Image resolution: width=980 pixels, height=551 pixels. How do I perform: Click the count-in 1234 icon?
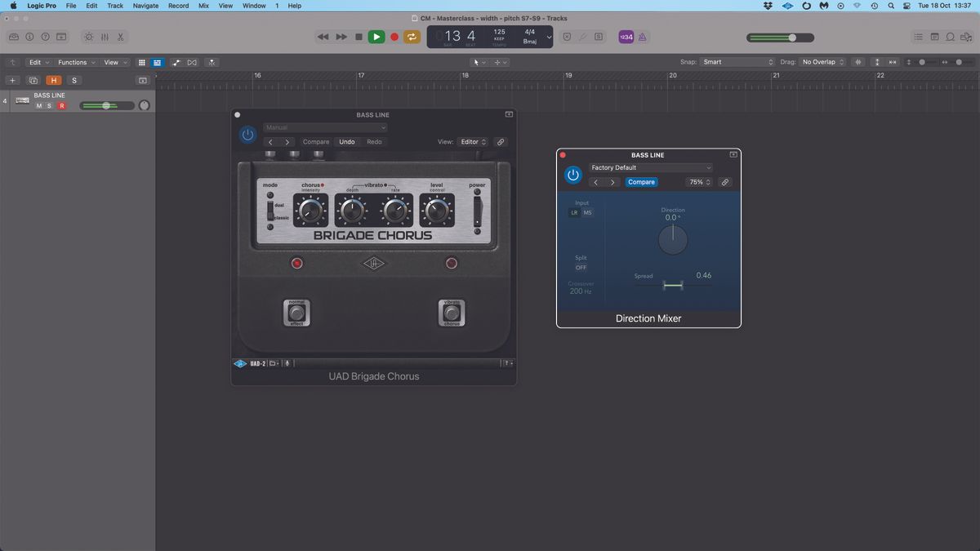coord(626,37)
